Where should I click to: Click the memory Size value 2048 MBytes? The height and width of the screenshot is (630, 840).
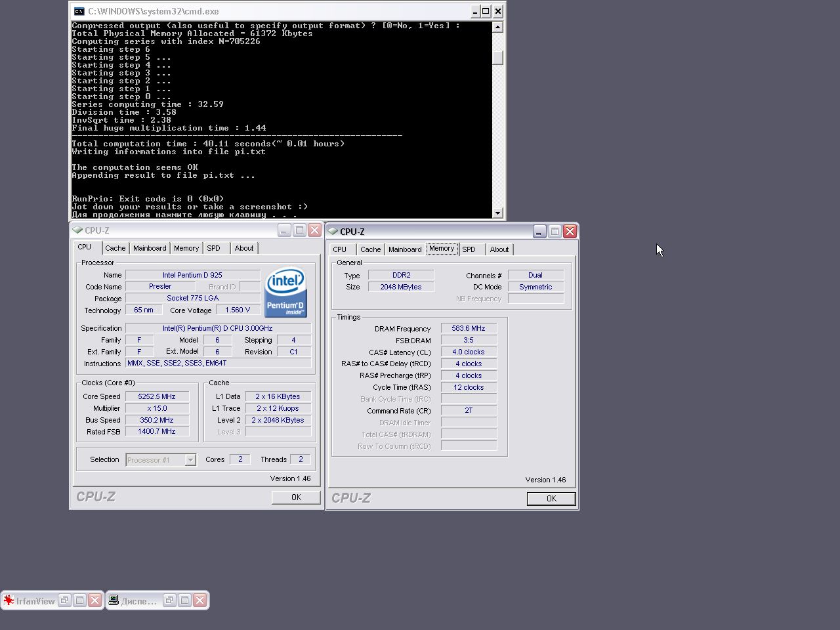[401, 287]
